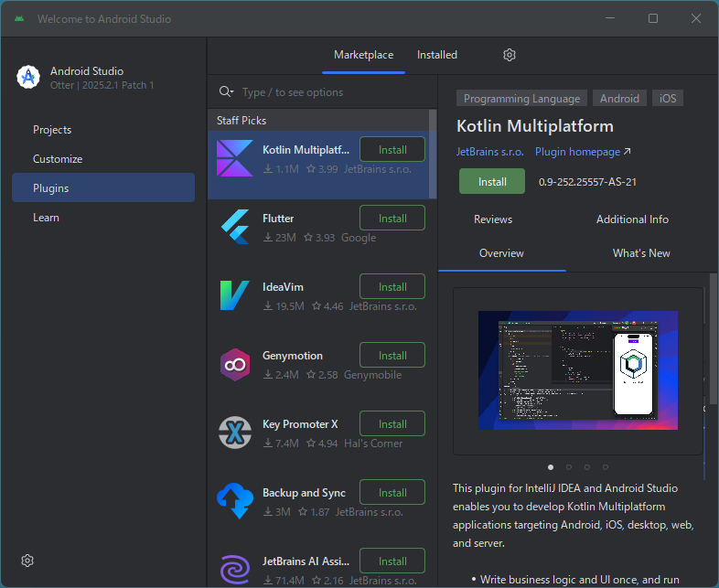Click the JetBrains AI Assistant spiral icon
Viewport: 719px width, 588px height.
click(x=235, y=570)
